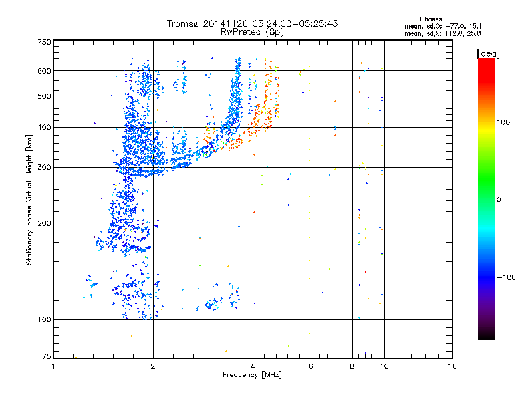Image resolution: width=532 pixels, height=399 pixels.
Task: Click the x-axis label '4'
Action: [253, 366]
